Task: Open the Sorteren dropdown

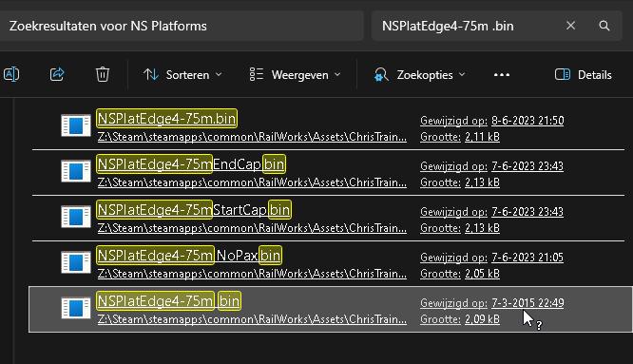Action: 182,75
